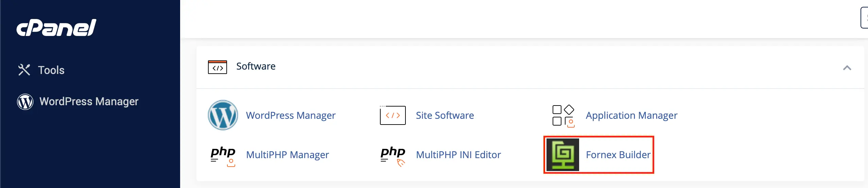The width and height of the screenshot is (868, 188).
Task: Open the MultiPHP INI Editor link
Action: pyautogui.click(x=458, y=155)
